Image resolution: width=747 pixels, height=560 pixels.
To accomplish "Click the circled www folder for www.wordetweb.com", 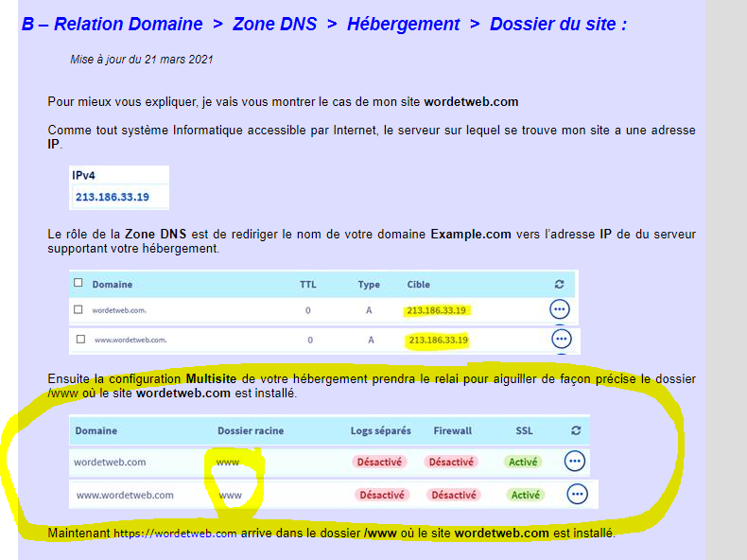I will pyautogui.click(x=229, y=495).
